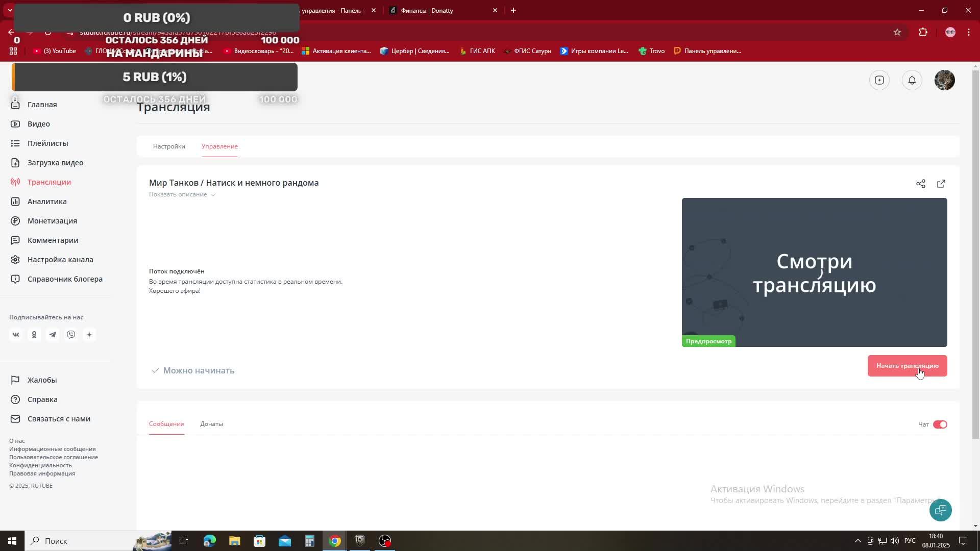Go to Загрузка видео section

55,163
